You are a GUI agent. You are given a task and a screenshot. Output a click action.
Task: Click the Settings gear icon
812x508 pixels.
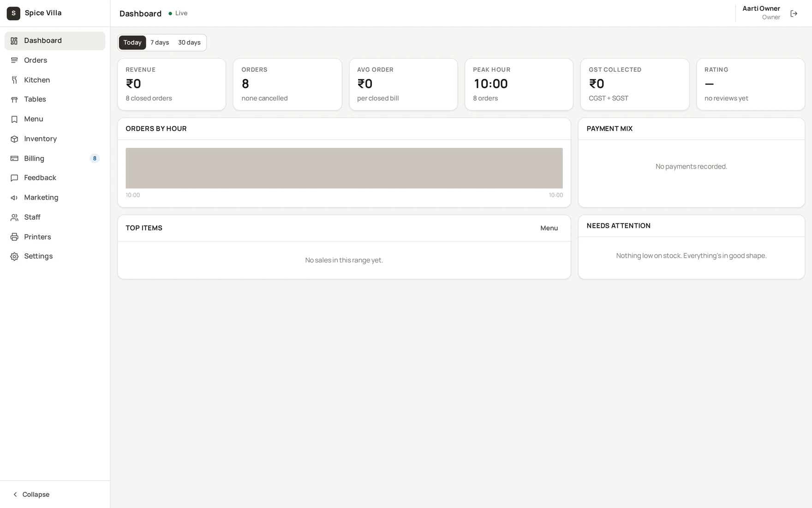pos(14,256)
